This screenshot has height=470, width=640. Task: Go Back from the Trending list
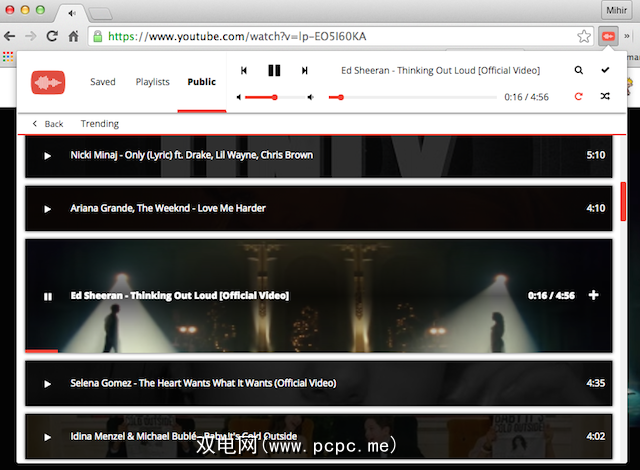coord(48,124)
